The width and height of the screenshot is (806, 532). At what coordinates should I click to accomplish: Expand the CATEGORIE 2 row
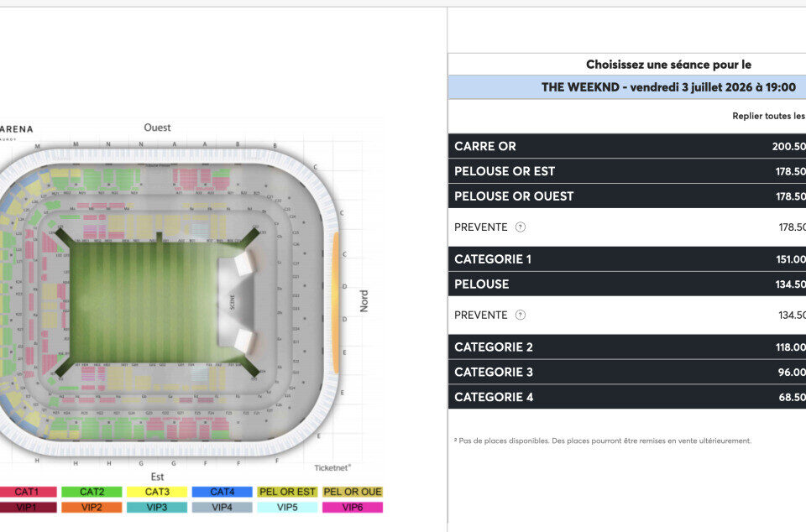[627, 347]
